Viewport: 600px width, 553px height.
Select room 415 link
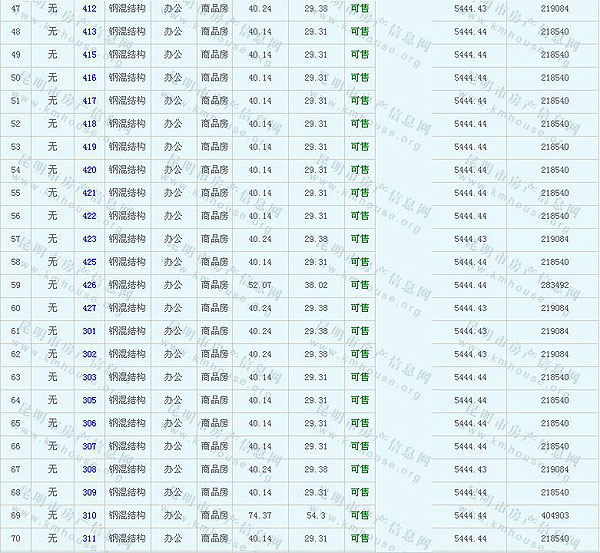pyautogui.click(x=89, y=54)
